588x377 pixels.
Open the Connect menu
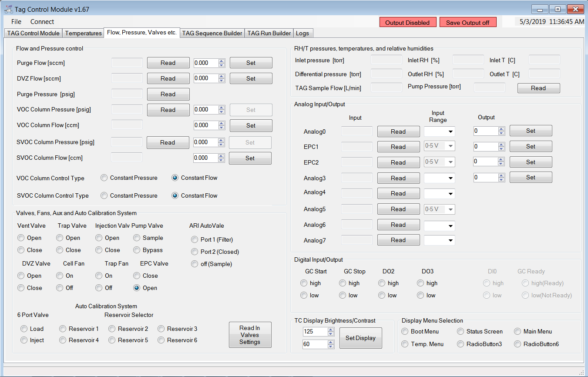point(42,22)
